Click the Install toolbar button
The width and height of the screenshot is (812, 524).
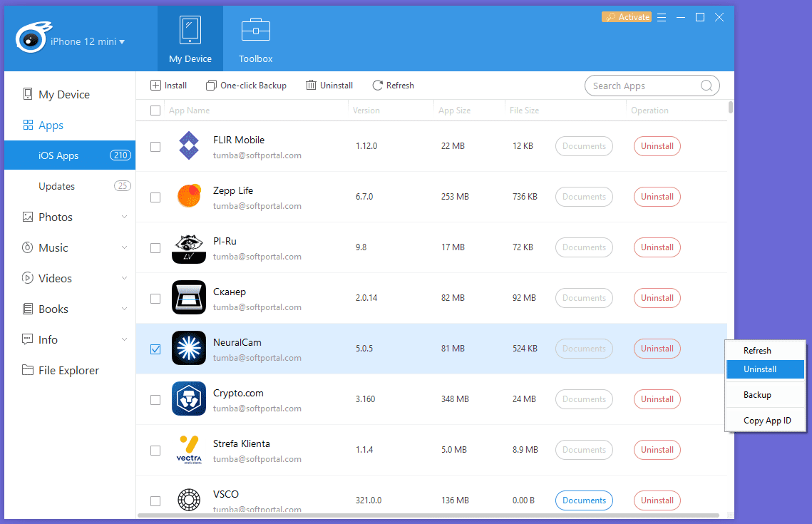[x=168, y=86]
